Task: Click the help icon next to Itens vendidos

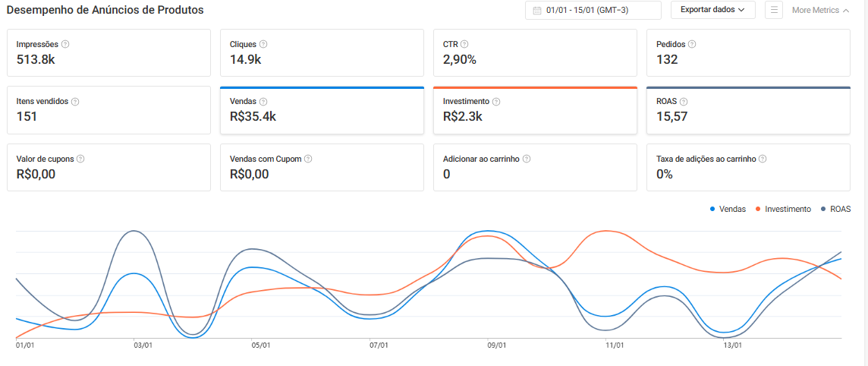Action: point(75,102)
